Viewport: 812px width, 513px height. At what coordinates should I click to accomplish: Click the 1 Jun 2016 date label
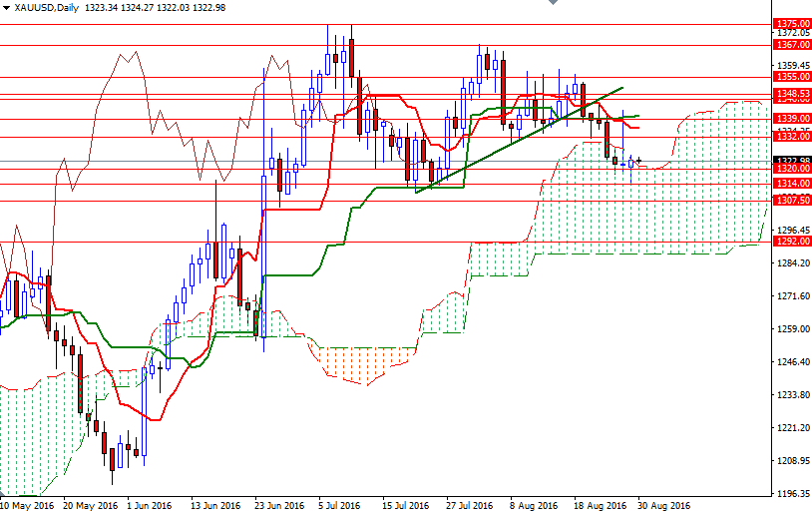tap(150, 505)
